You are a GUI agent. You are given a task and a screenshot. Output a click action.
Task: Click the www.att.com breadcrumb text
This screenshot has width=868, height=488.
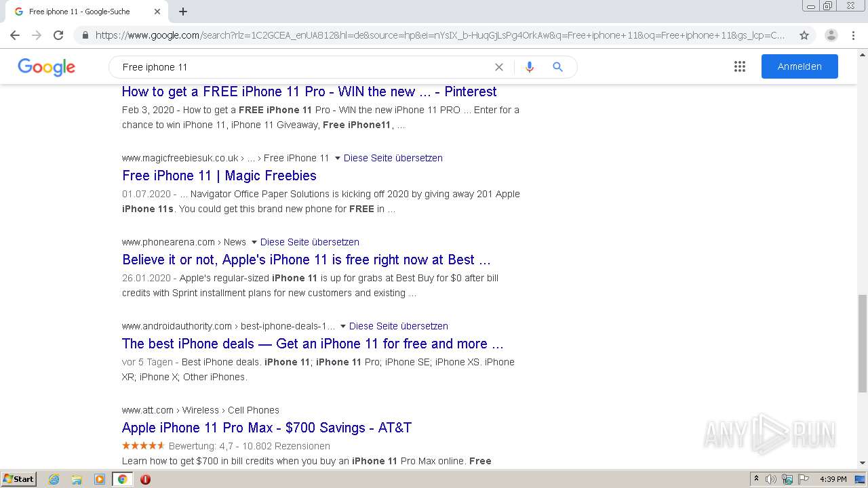click(x=148, y=410)
